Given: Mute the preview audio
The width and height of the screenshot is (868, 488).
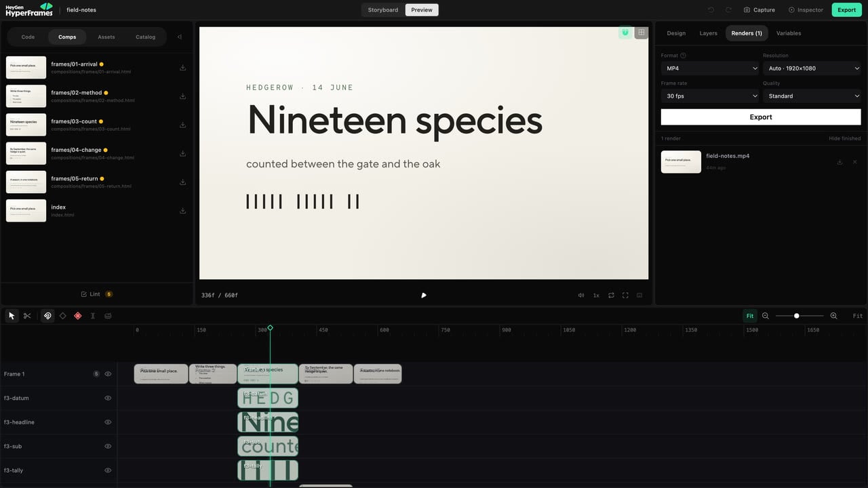Looking at the screenshot, I should [581, 296].
